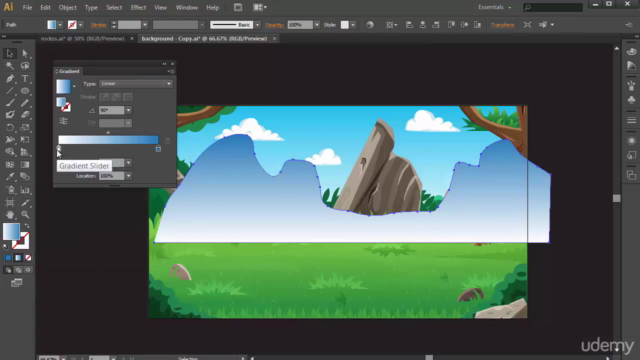Click the Opacity label link
Image resolution: width=640 pixels, height=360 pixels.
pyautogui.click(x=274, y=25)
